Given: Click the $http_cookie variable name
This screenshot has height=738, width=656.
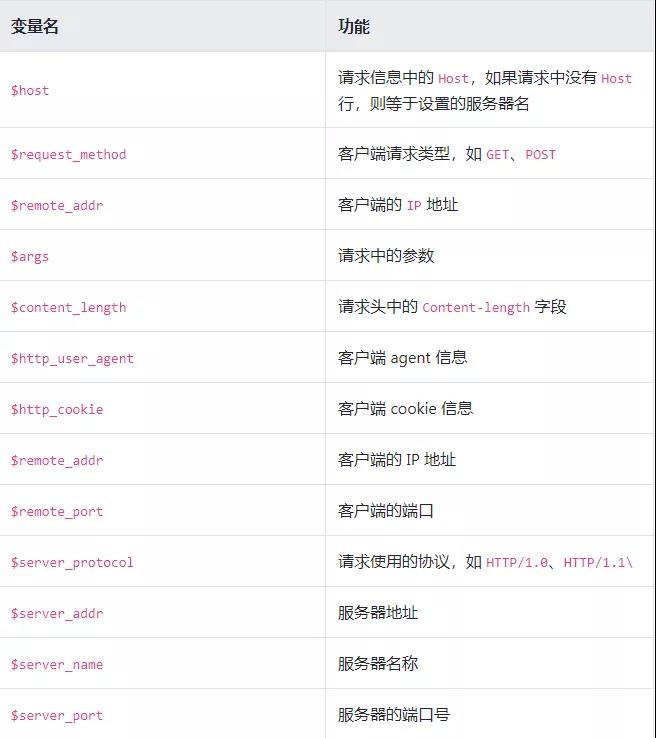Looking at the screenshot, I should click(57, 409).
